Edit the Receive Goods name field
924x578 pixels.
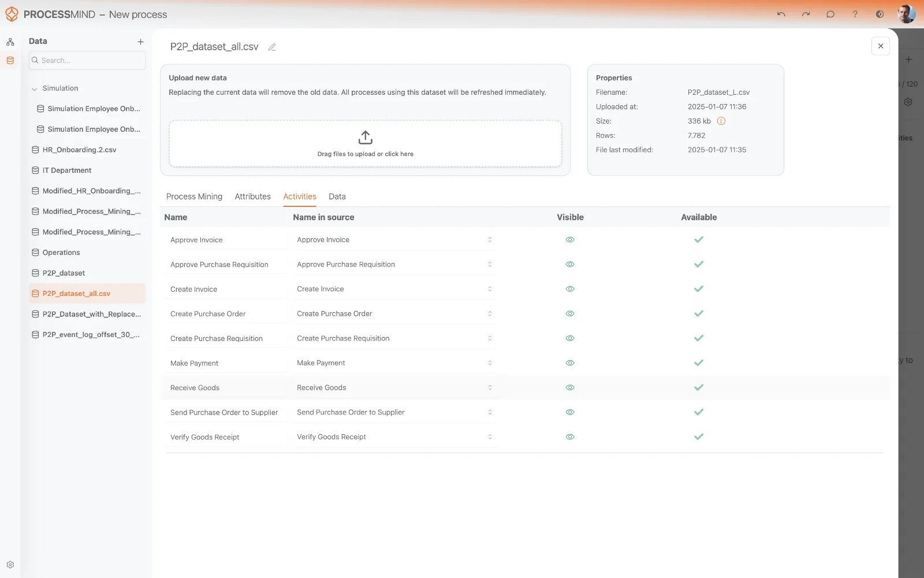click(x=226, y=388)
